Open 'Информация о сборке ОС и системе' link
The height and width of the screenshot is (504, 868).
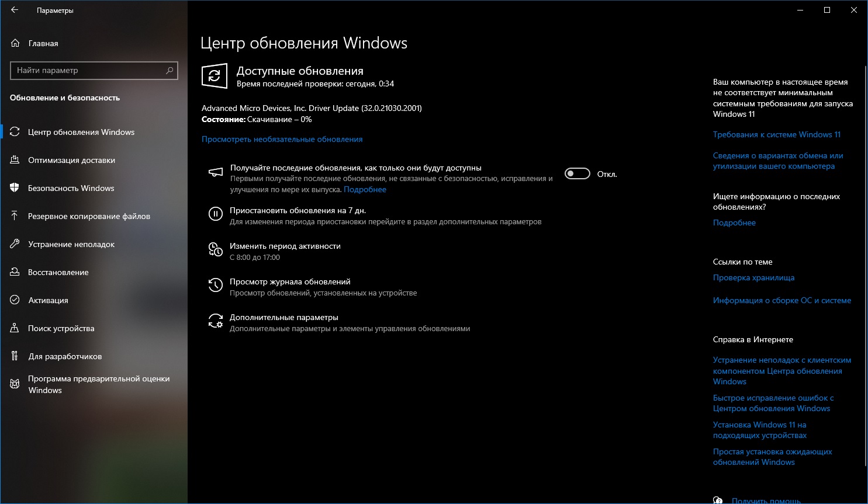point(782,300)
